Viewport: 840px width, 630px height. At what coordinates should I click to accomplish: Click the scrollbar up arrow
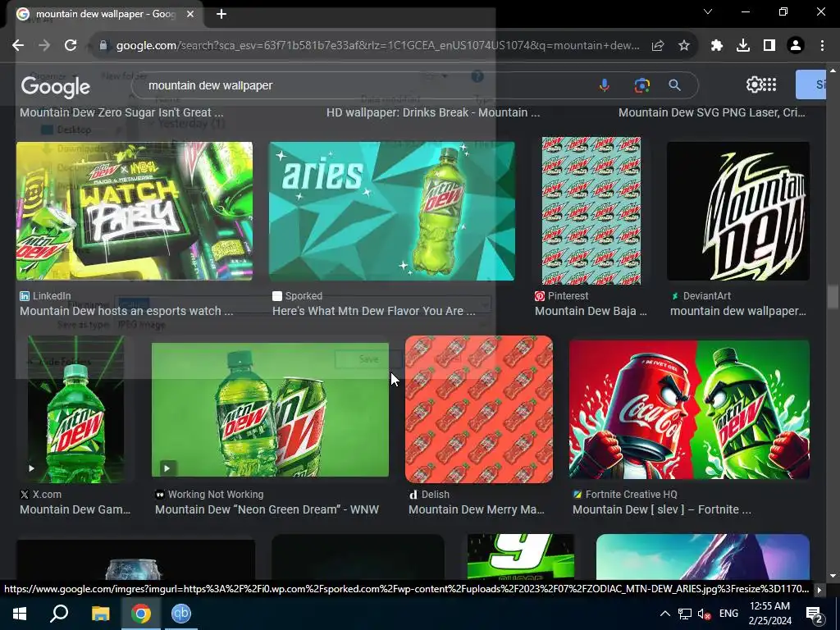click(x=832, y=71)
